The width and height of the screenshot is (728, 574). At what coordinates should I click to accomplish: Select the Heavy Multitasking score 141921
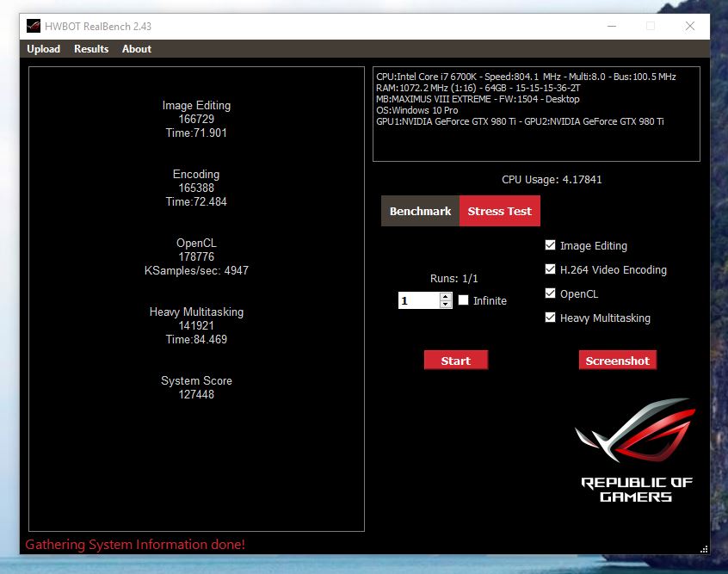196,325
